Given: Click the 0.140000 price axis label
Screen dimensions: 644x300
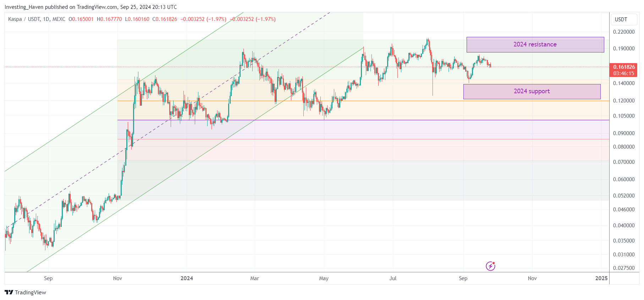Looking at the screenshot, I should (624, 83).
